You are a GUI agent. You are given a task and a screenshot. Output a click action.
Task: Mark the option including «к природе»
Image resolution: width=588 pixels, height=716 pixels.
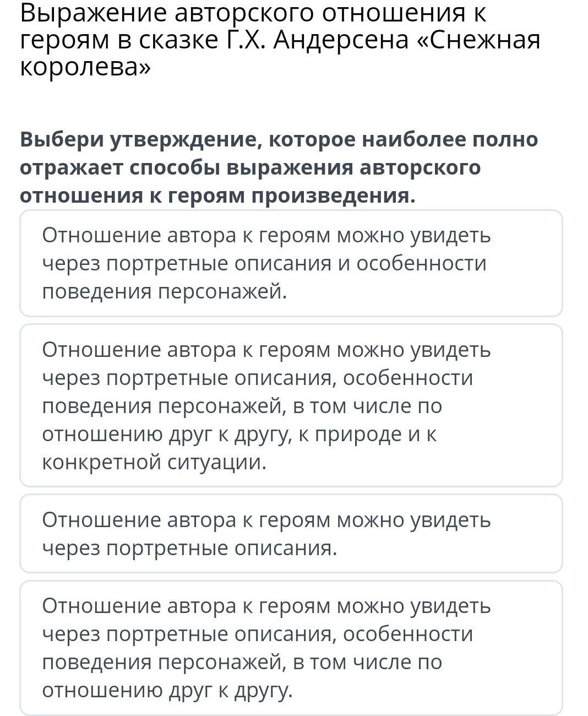(x=291, y=405)
